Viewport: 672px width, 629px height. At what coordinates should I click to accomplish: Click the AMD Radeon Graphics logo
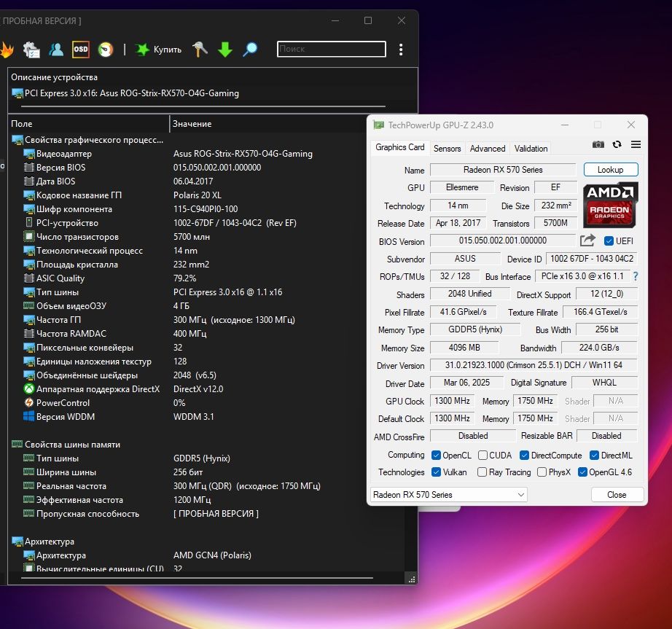tap(610, 204)
